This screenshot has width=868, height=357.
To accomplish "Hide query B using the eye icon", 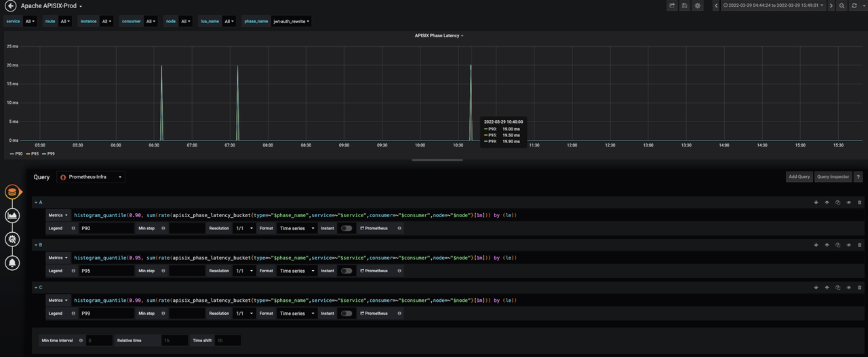I will (848, 245).
